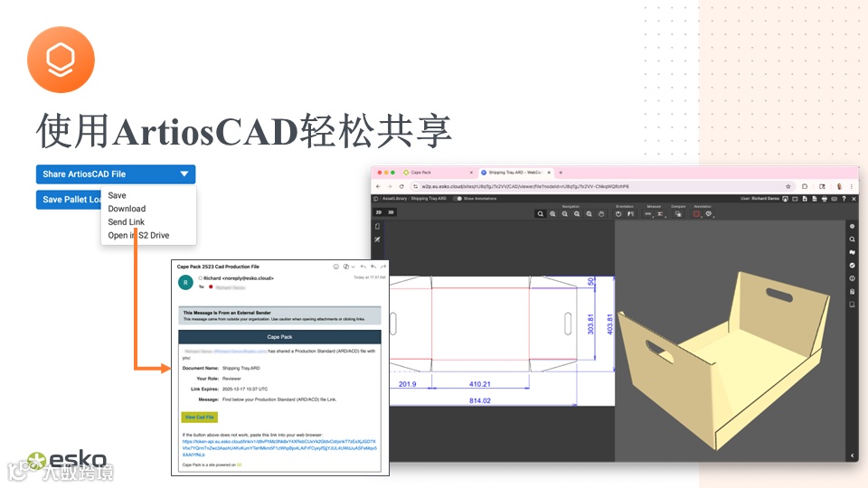Screen dimensions: 868x488
Task: Click the Save Pallet Load button
Action: tap(70, 199)
